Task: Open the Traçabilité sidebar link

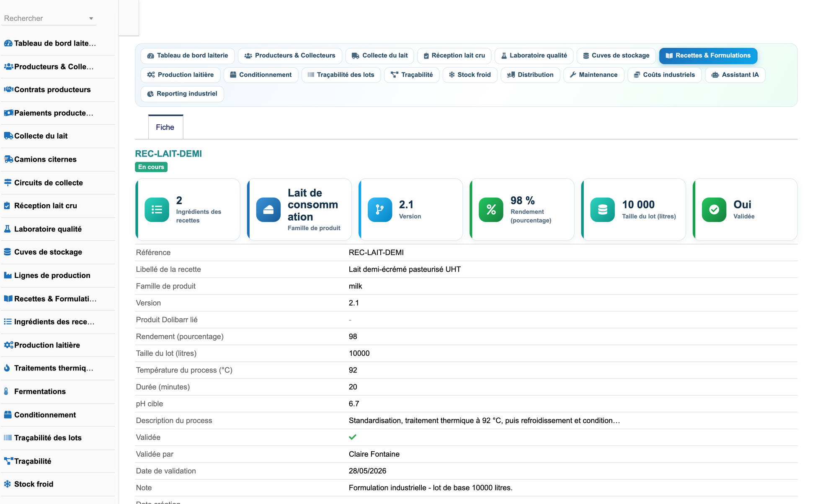Action: 33,461
